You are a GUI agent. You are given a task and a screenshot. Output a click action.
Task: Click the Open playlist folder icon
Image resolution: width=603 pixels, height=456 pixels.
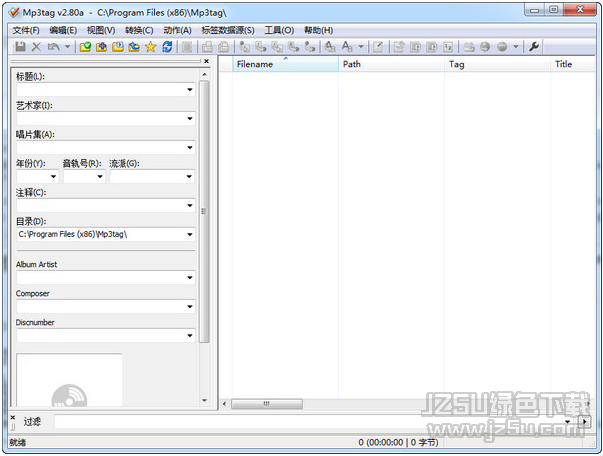click(118, 47)
